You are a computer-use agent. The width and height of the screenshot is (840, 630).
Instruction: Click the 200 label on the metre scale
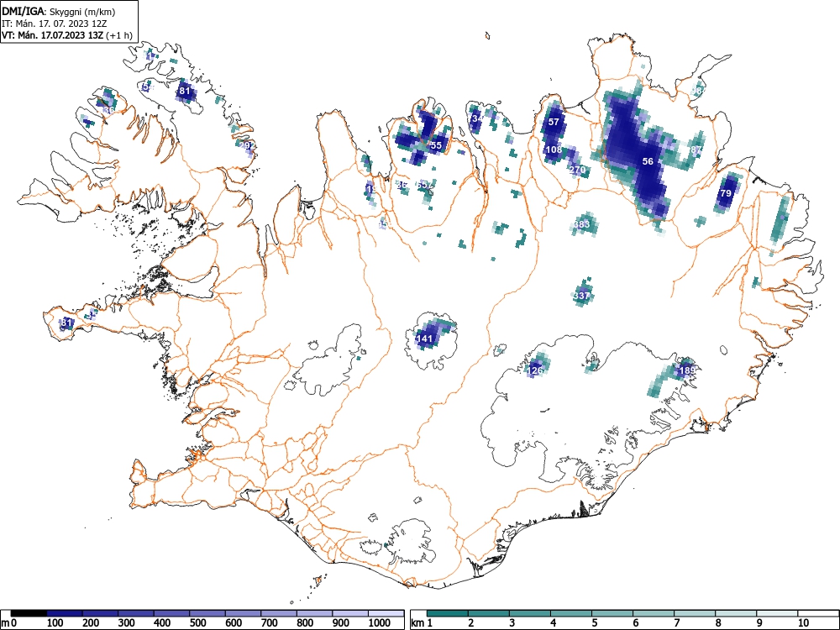pos(91,623)
